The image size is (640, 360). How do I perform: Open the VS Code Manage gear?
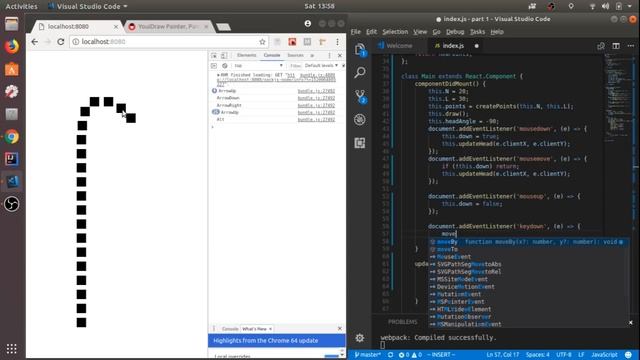coord(360,338)
